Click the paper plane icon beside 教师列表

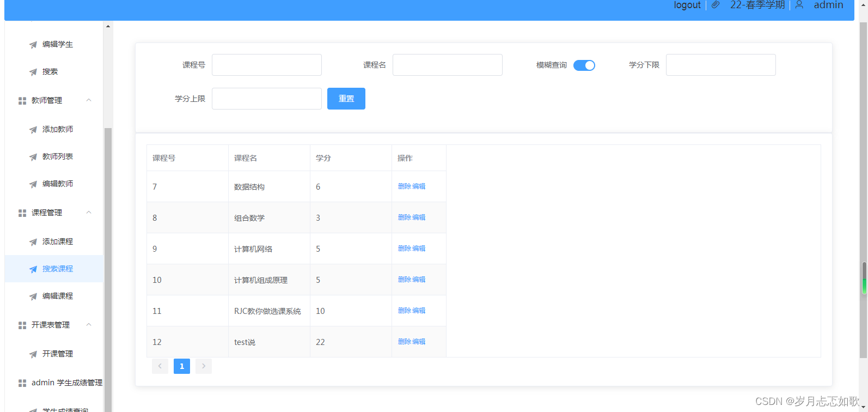33,157
